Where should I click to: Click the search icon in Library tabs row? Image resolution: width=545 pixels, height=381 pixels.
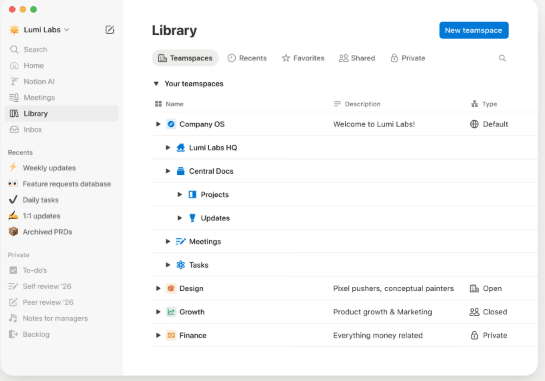(x=502, y=58)
